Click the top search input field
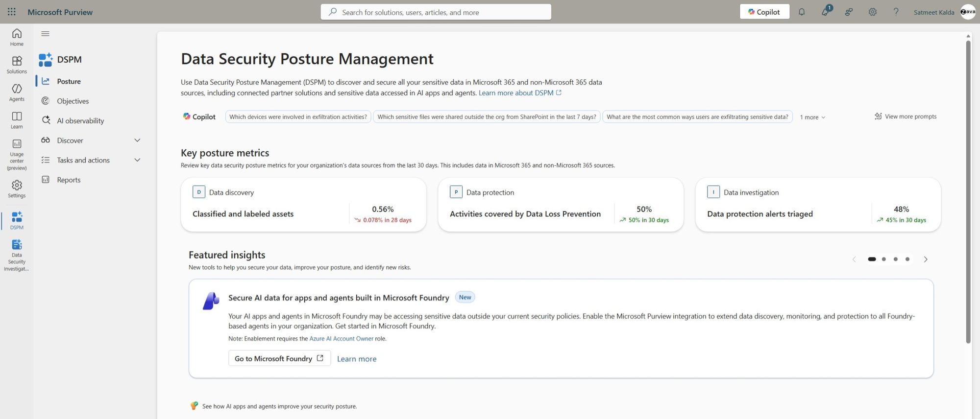 click(436, 12)
